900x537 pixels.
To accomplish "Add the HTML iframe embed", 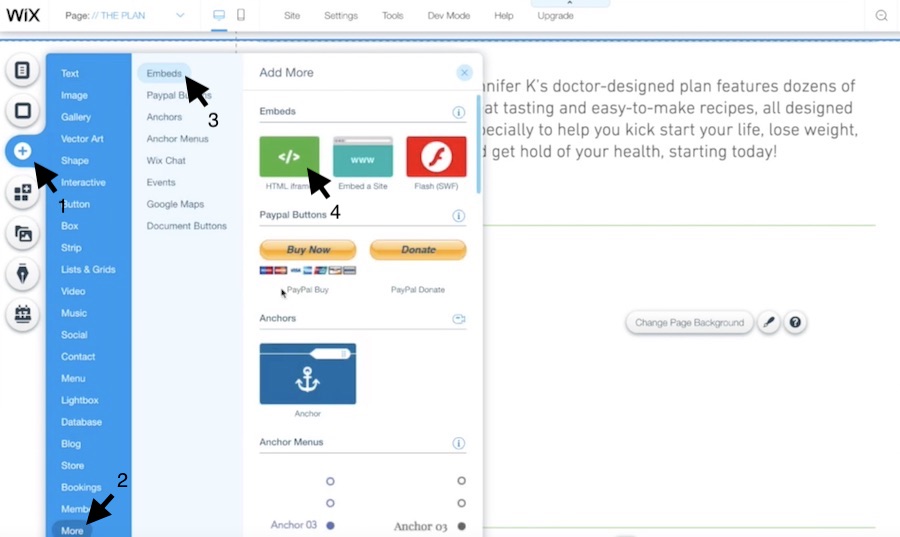I will tap(289, 157).
